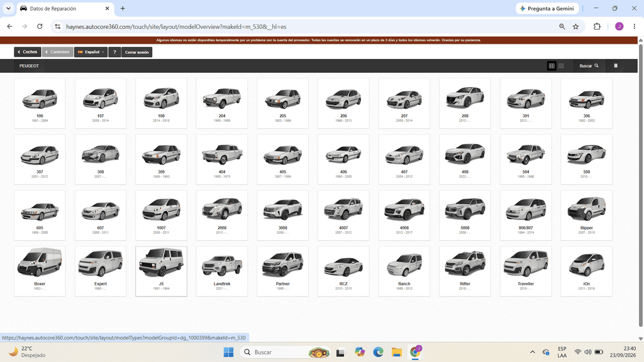Open a new browser tab
The image size is (644, 362).
[x=123, y=8]
